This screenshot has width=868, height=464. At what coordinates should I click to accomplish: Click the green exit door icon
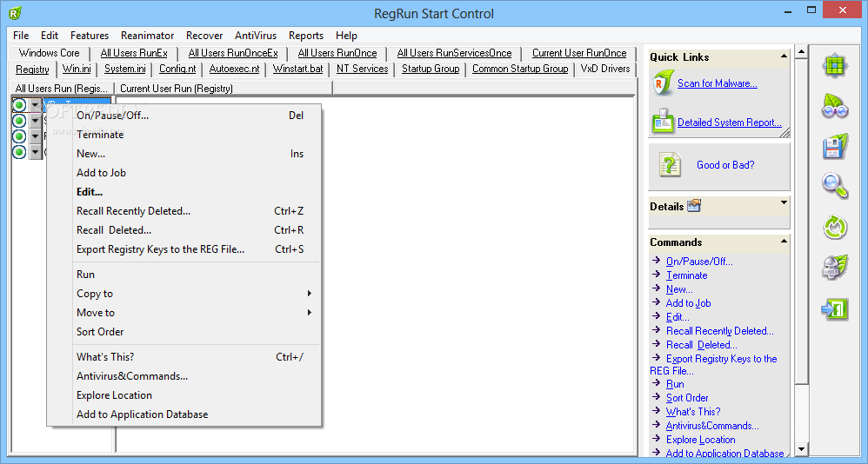[835, 308]
